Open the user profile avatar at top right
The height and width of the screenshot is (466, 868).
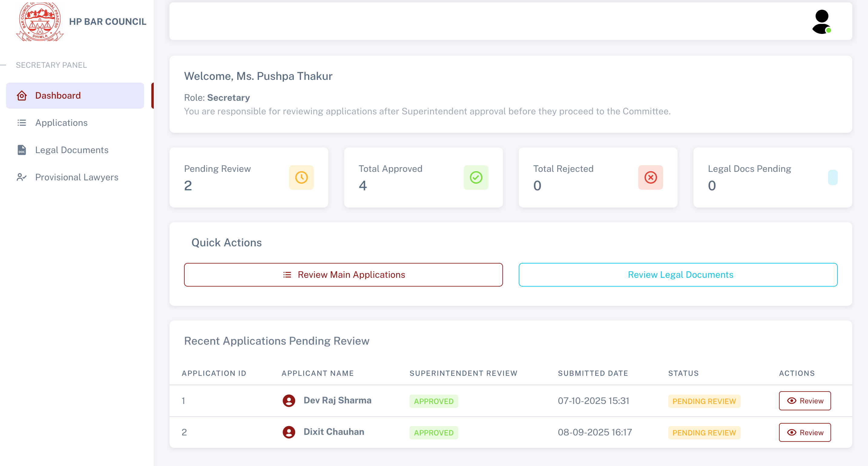pos(822,21)
